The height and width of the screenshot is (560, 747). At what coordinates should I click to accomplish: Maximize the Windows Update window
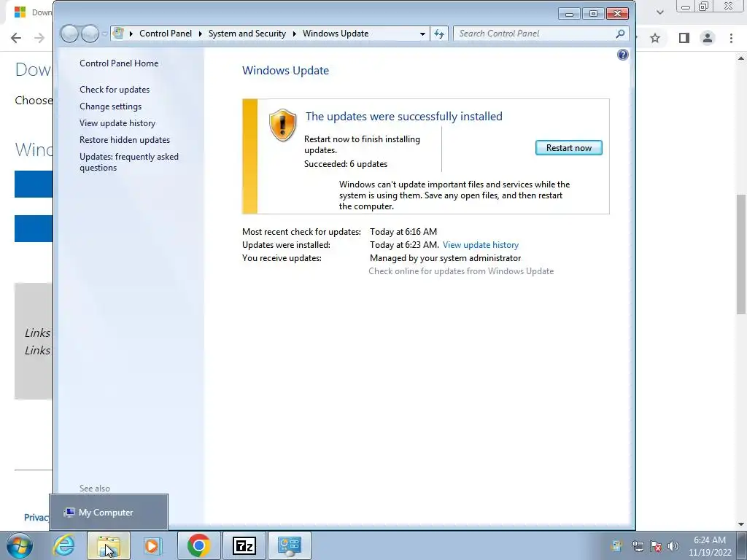click(593, 14)
